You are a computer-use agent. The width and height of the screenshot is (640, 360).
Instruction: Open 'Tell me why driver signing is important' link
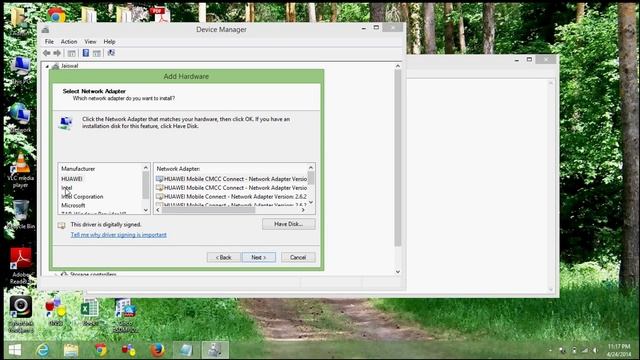click(118, 235)
